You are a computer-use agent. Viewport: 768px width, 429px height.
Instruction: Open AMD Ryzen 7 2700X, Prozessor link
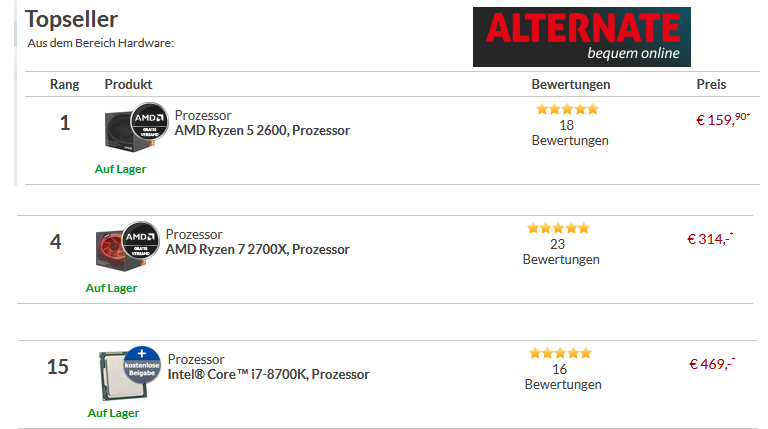pos(258,250)
